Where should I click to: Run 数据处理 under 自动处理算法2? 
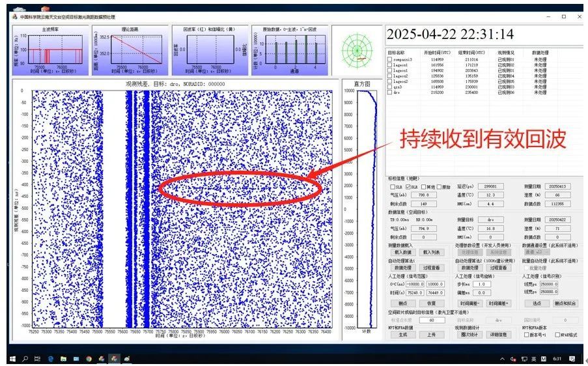(470, 268)
